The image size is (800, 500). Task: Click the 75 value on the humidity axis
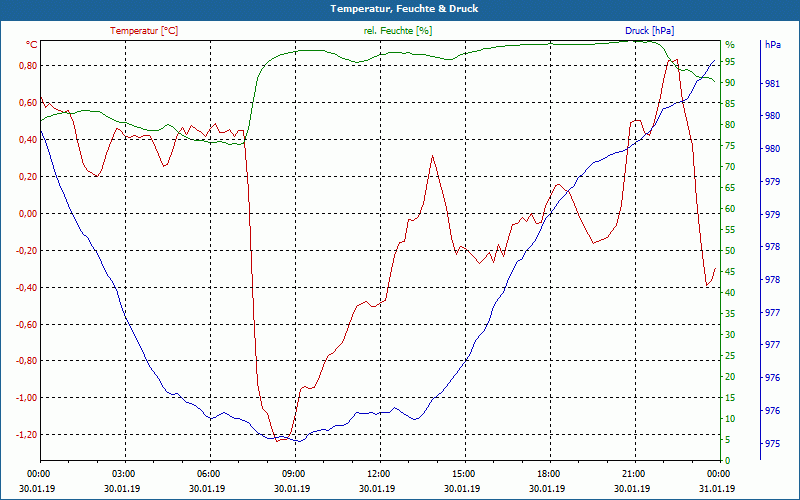click(x=730, y=145)
